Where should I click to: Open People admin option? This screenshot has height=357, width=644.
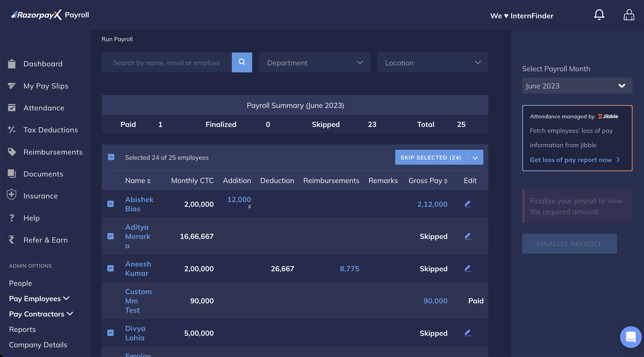point(21,283)
